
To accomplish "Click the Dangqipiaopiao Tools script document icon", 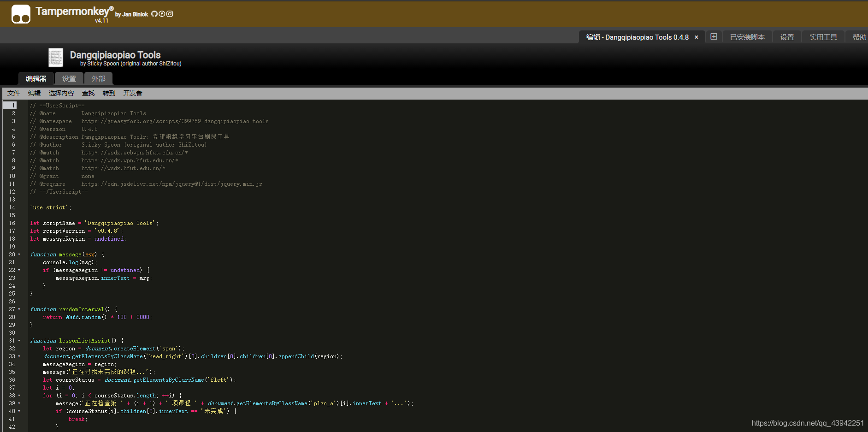I will point(56,58).
